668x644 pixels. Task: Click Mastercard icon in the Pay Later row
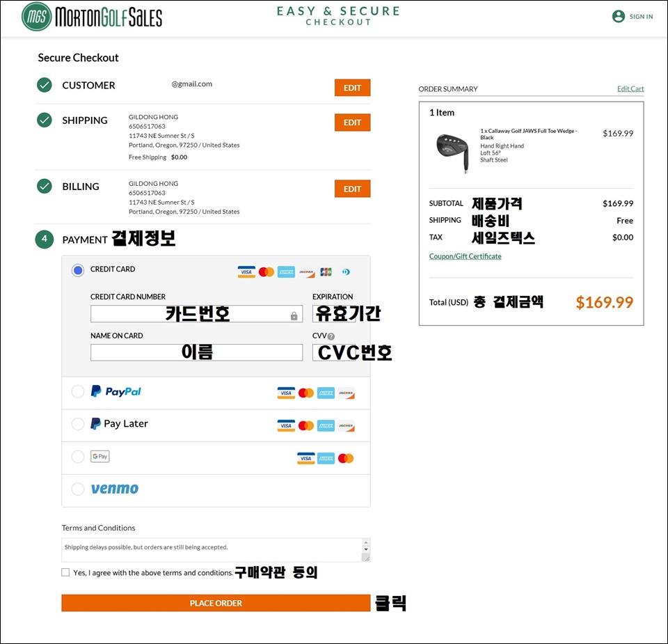(x=306, y=425)
